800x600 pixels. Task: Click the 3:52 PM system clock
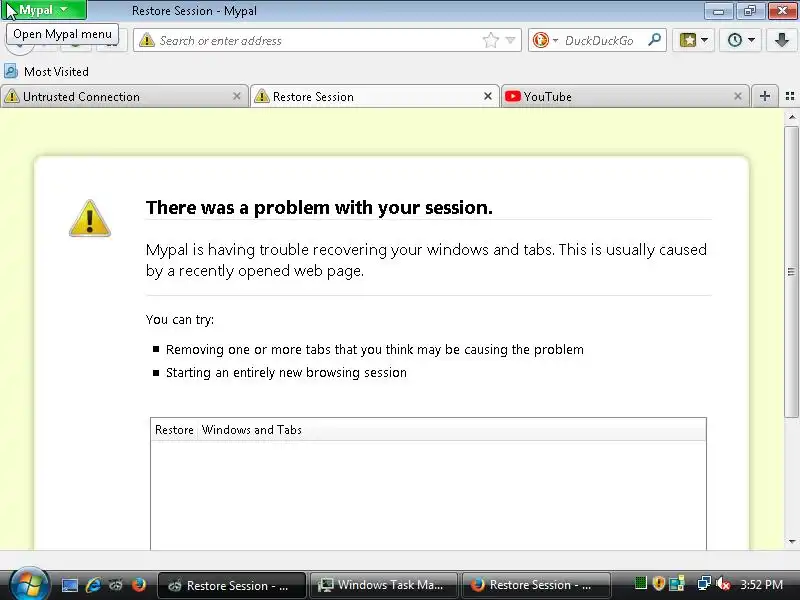(x=761, y=585)
